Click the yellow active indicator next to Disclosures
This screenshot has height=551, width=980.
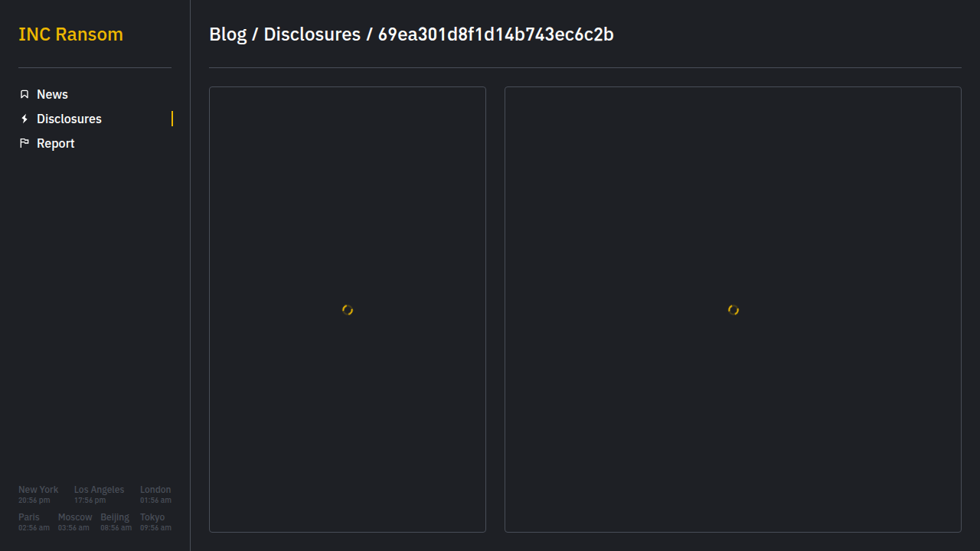pos(172,119)
